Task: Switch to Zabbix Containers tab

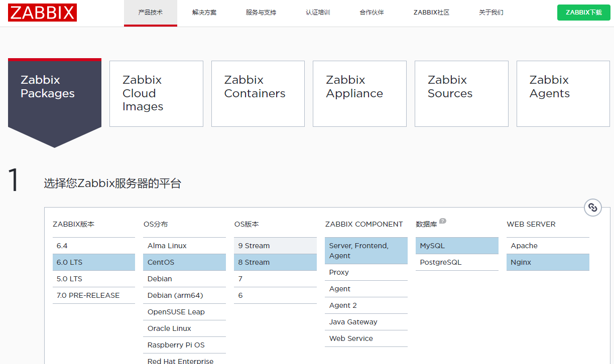Action: pyautogui.click(x=258, y=94)
